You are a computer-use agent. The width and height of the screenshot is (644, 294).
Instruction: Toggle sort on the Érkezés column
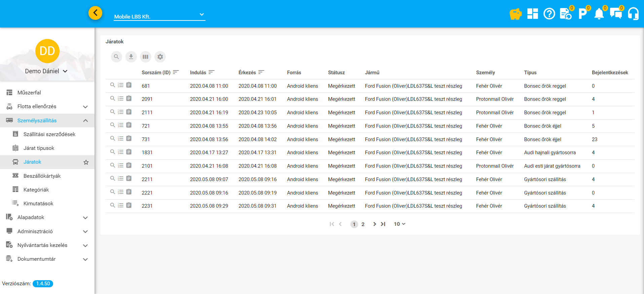pyautogui.click(x=261, y=72)
